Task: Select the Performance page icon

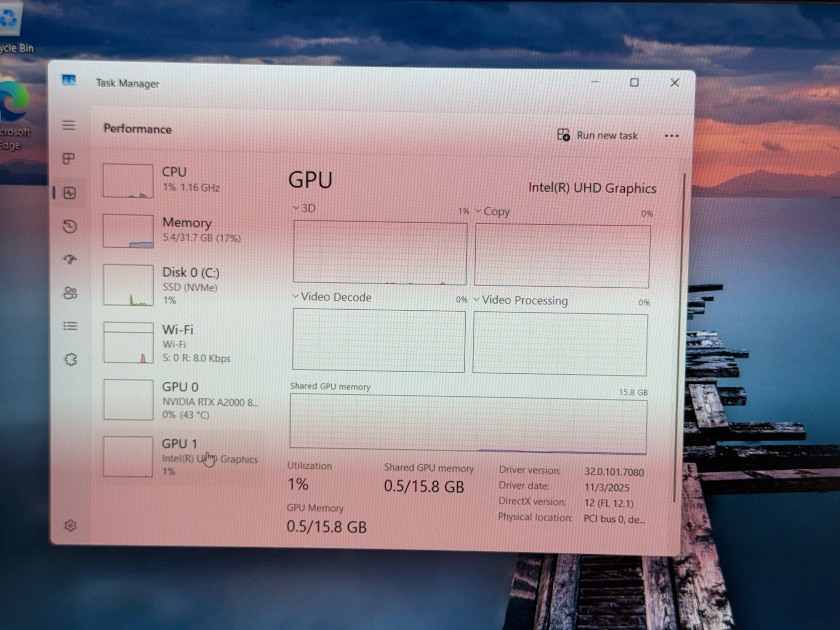Action: coord(69,193)
